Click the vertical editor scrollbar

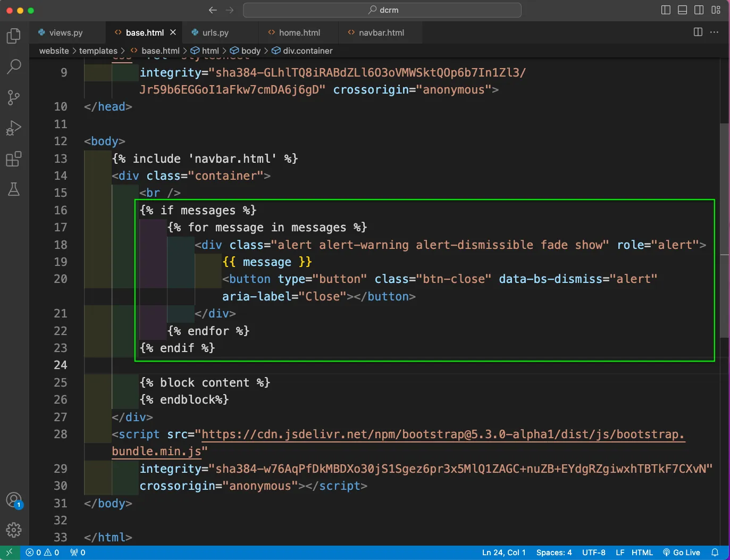tap(724, 230)
